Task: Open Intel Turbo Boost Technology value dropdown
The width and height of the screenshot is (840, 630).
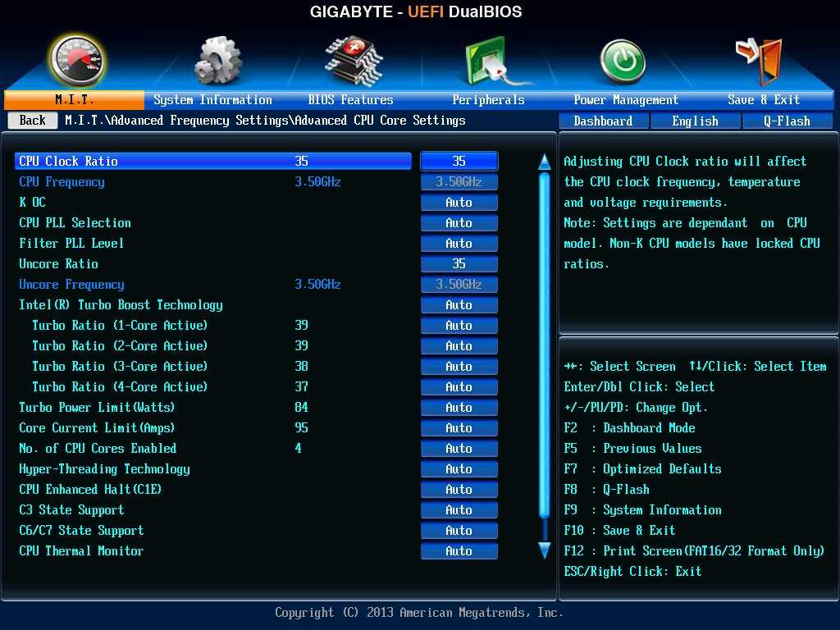Action: 459,305
